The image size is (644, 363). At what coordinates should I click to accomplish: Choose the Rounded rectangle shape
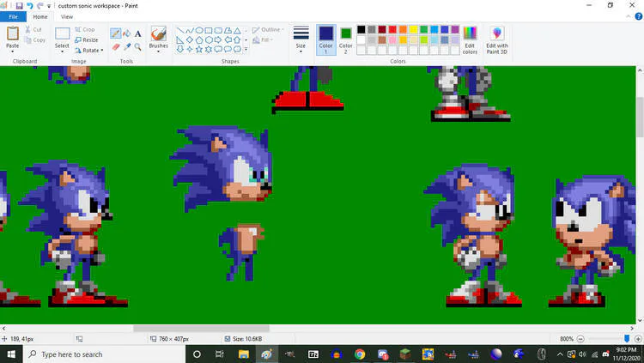[x=218, y=30]
